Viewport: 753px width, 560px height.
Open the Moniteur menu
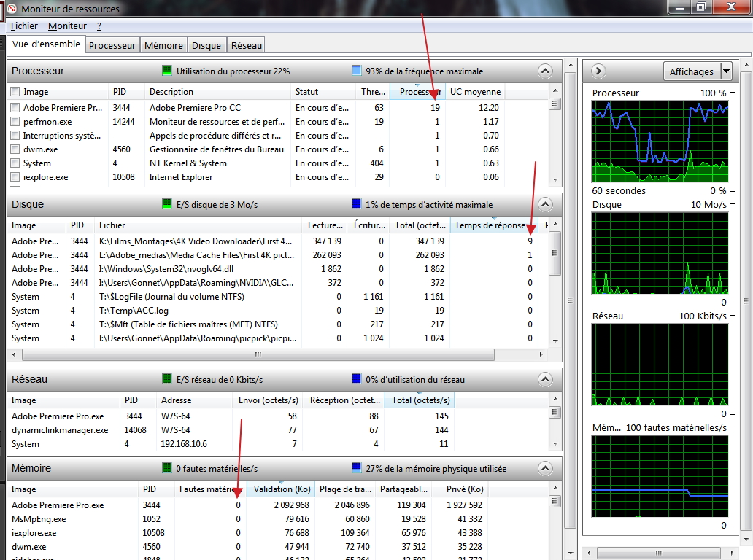pos(67,26)
